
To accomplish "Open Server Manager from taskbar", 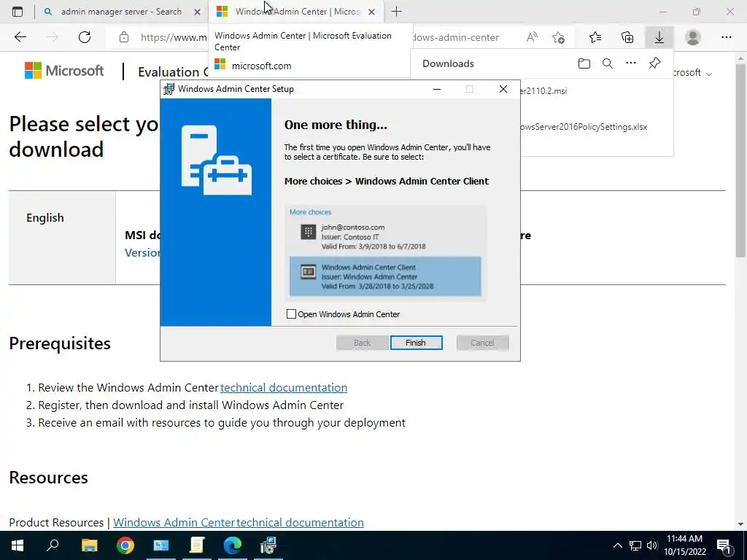I will click(x=161, y=545).
